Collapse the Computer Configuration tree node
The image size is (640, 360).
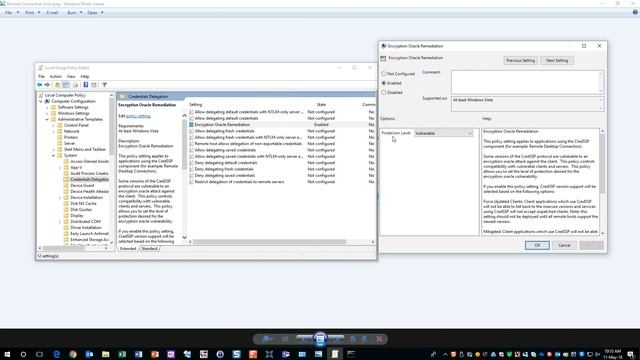coord(41,101)
